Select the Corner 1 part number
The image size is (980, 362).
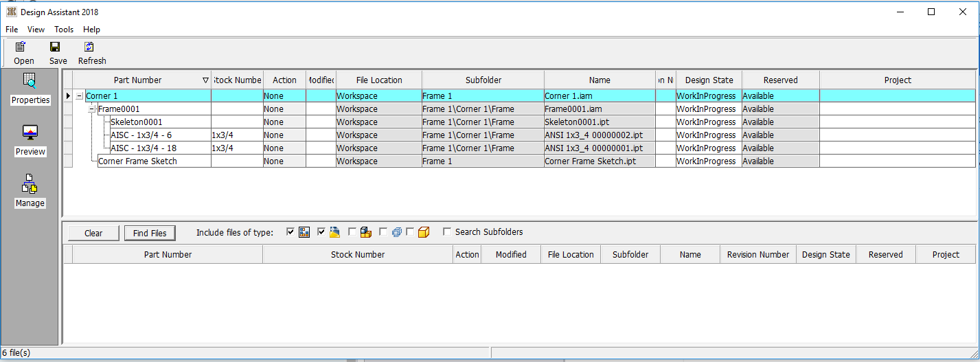[x=102, y=96]
